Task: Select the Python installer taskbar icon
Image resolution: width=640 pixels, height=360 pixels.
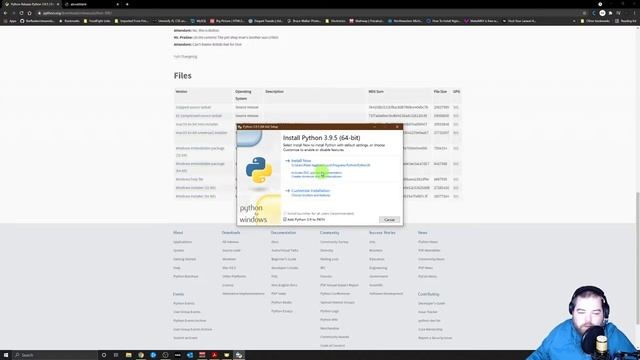Action: coord(239,355)
